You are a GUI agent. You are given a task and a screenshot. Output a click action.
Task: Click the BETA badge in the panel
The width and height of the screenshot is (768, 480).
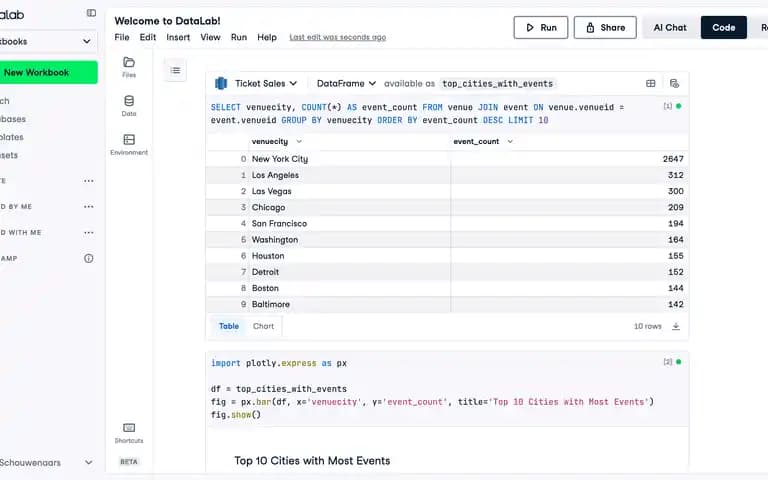pyautogui.click(x=129, y=461)
